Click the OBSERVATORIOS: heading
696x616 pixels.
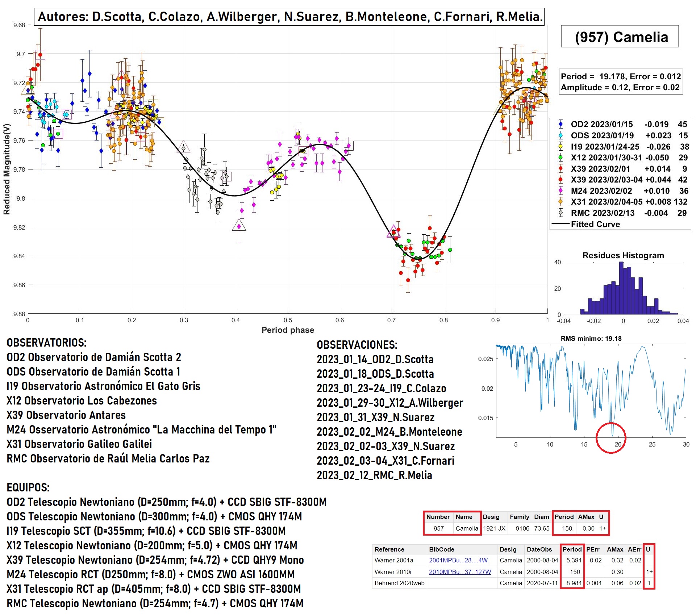coord(46,343)
